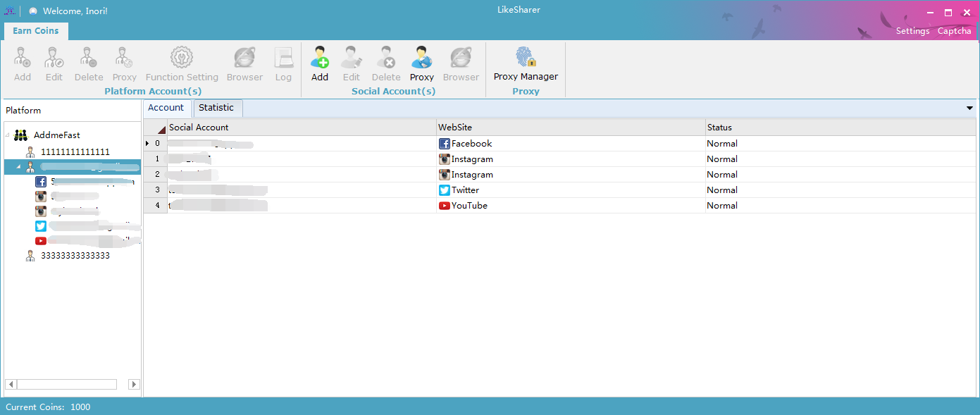
Task: Open Function Setting
Action: click(x=182, y=64)
